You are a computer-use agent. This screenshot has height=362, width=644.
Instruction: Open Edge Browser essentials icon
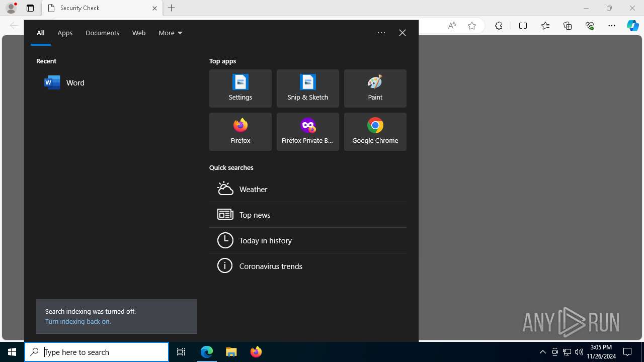click(590, 26)
